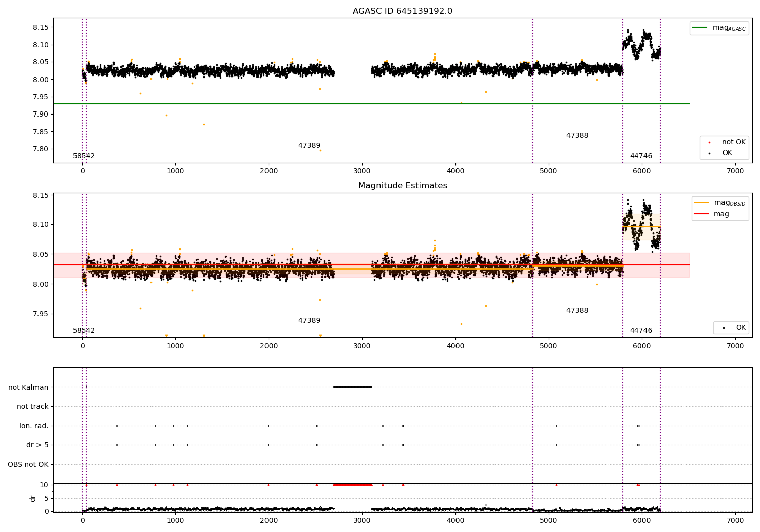The width and height of the screenshot is (760, 532).
Task: Click the black 'not Kalman' data segment
Action: tap(353, 387)
